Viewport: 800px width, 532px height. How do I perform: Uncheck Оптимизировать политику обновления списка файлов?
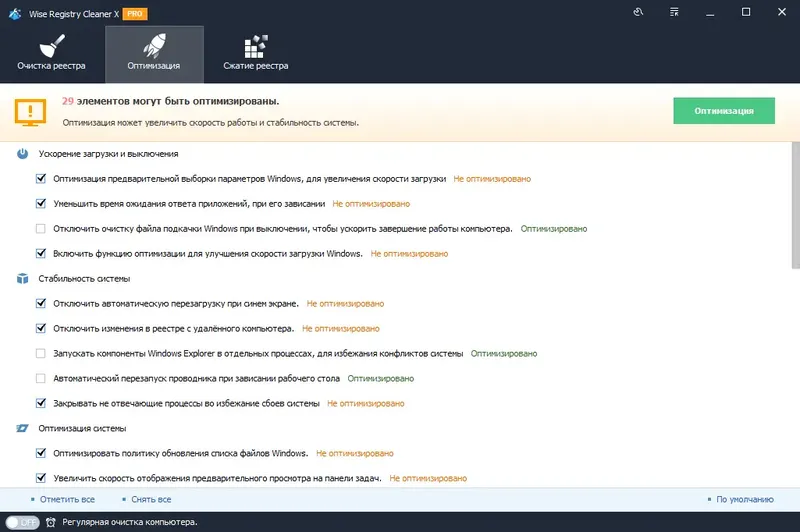[41, 453]
